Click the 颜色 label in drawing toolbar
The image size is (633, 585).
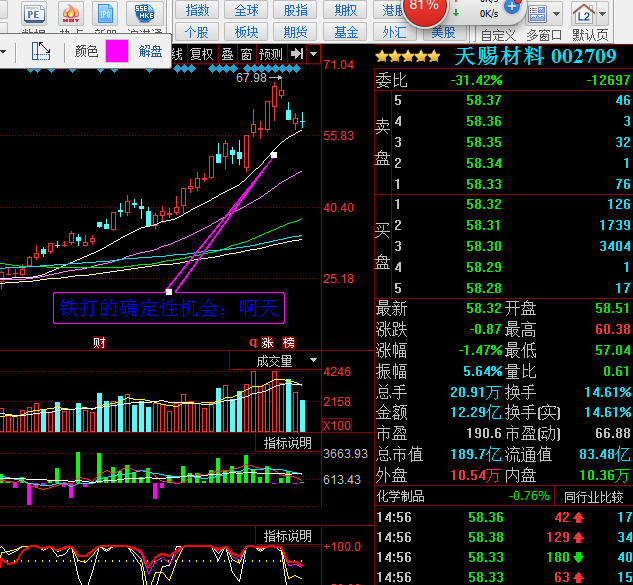(x=86, y=51)
